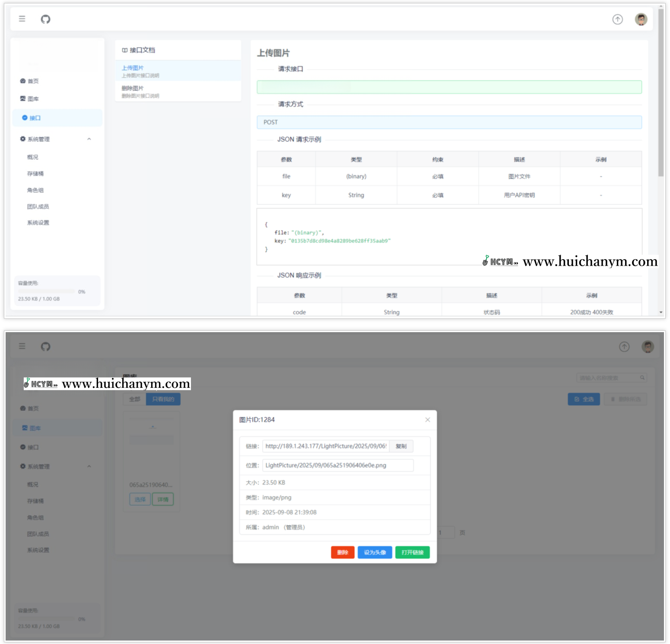This screenshot has width=670, height=644.
Task: Click the search magnifier icon in the gallery search box
Action: (x=642, y=378)
